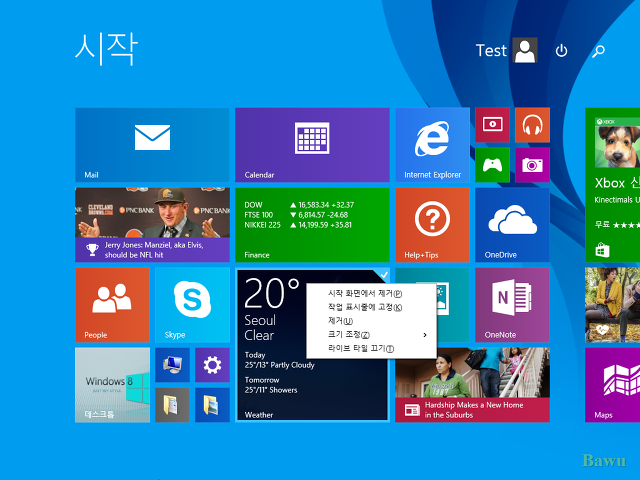Uncheck the selected Weather tile checkmark
Image resolution: width=640 pixels, height=480 pixels.
tap(383, 275)
